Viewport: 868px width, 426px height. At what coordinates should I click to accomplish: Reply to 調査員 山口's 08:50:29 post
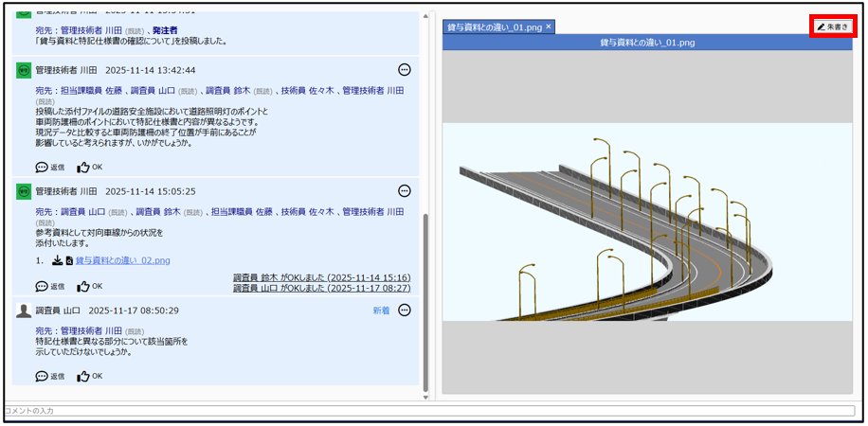[x=50, y=376]
